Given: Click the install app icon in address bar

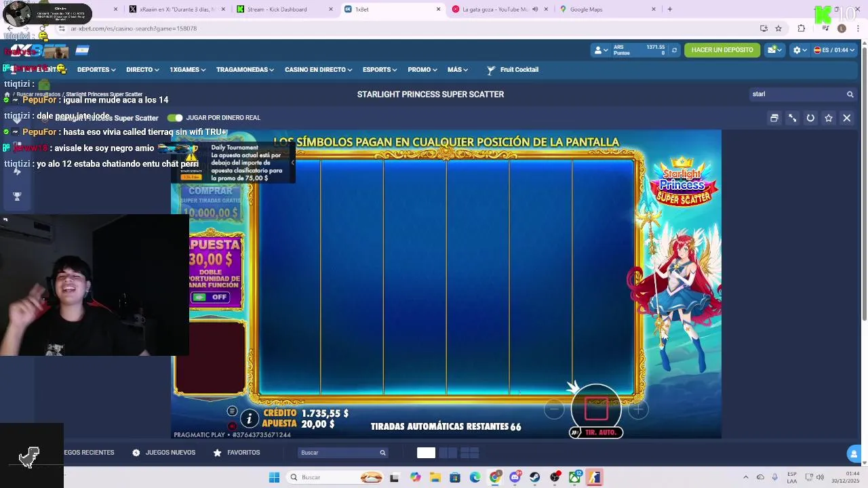Looking at the screenshot, I should click(764, 28).
